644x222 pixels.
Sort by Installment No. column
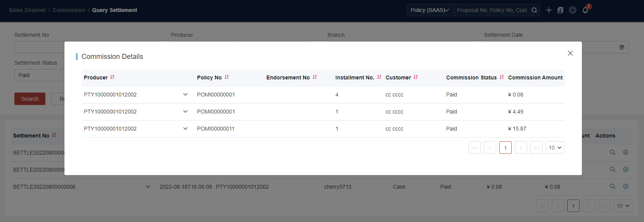(379, 77)
